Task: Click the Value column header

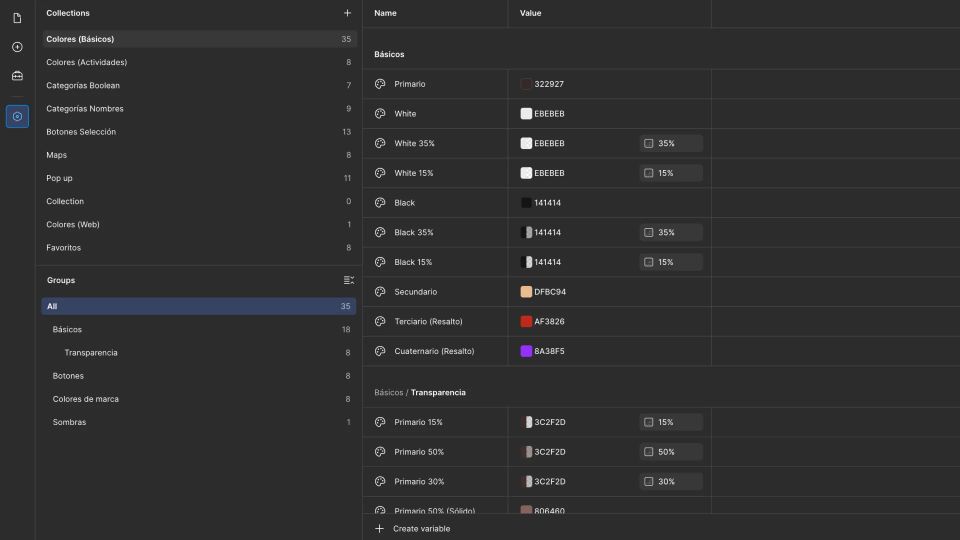Action: tap(530, 13)
